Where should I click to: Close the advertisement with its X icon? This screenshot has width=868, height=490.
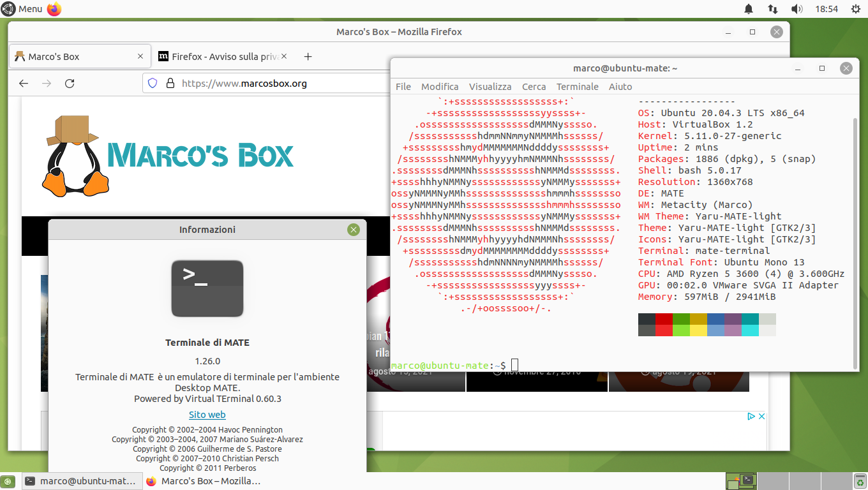(761, 417)
